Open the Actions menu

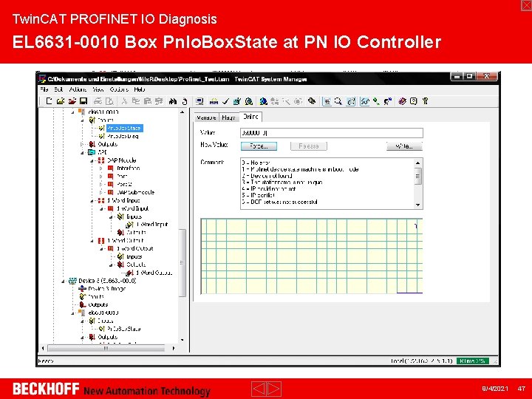click(78, 89)
